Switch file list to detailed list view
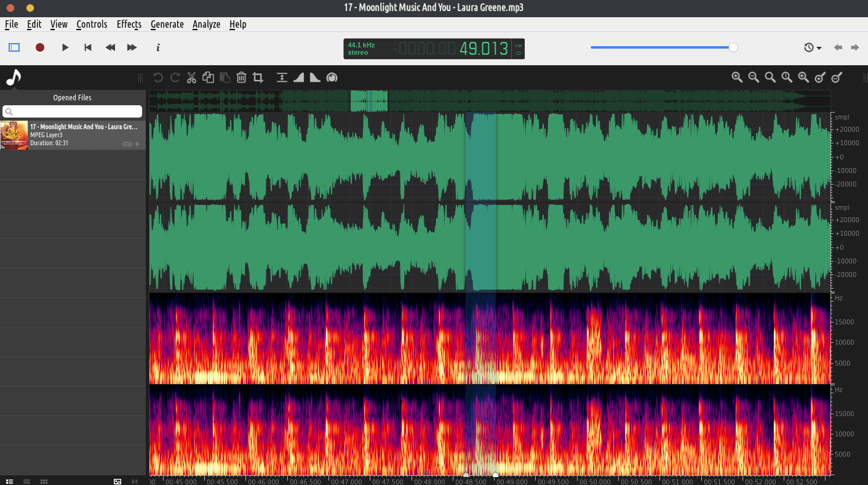Screen dimensions: 868x485 point(10,481)
